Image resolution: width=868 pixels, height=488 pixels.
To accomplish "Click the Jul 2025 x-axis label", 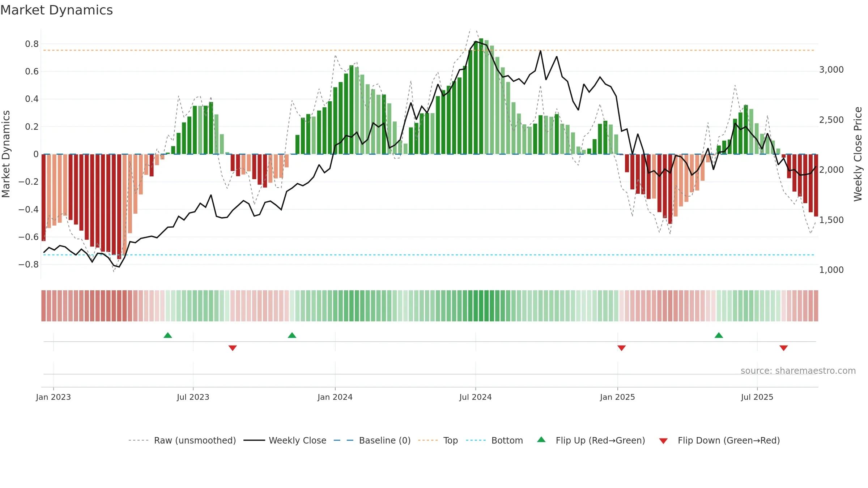I will (757, 397).
